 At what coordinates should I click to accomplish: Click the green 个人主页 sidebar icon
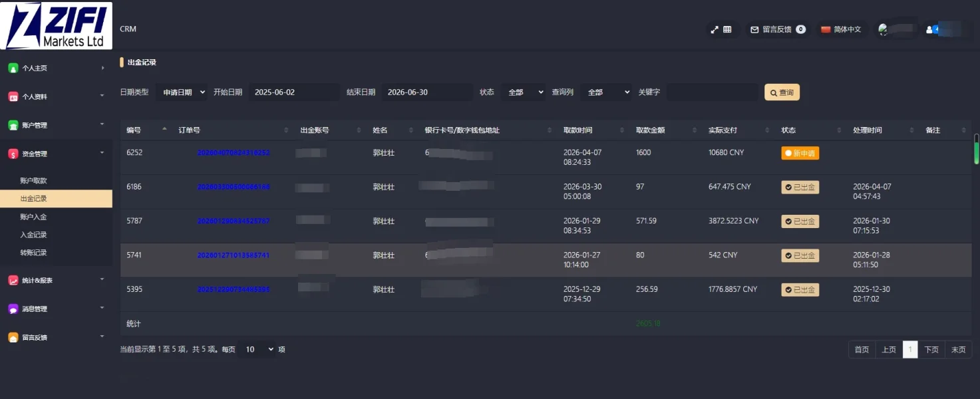tap(13, 68)
